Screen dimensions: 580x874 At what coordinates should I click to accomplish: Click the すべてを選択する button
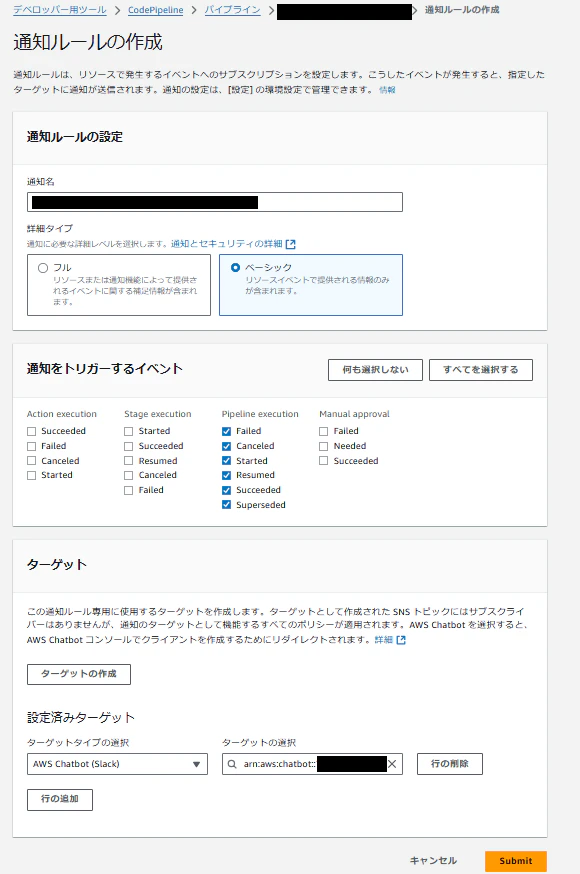click(481, 370)
